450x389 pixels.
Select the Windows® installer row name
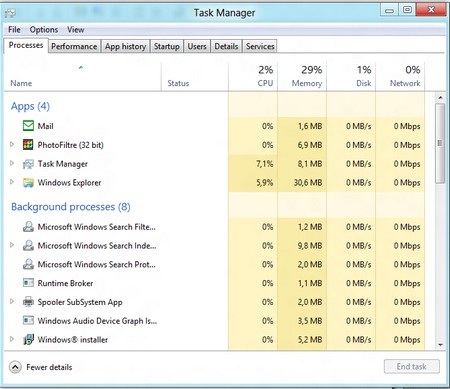click(73, 340)
